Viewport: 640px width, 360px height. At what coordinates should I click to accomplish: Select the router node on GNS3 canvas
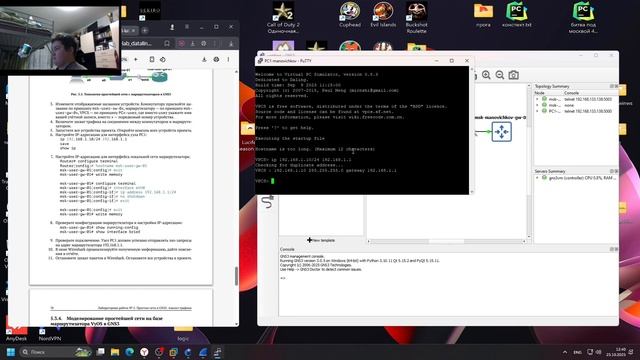[502, 132]
